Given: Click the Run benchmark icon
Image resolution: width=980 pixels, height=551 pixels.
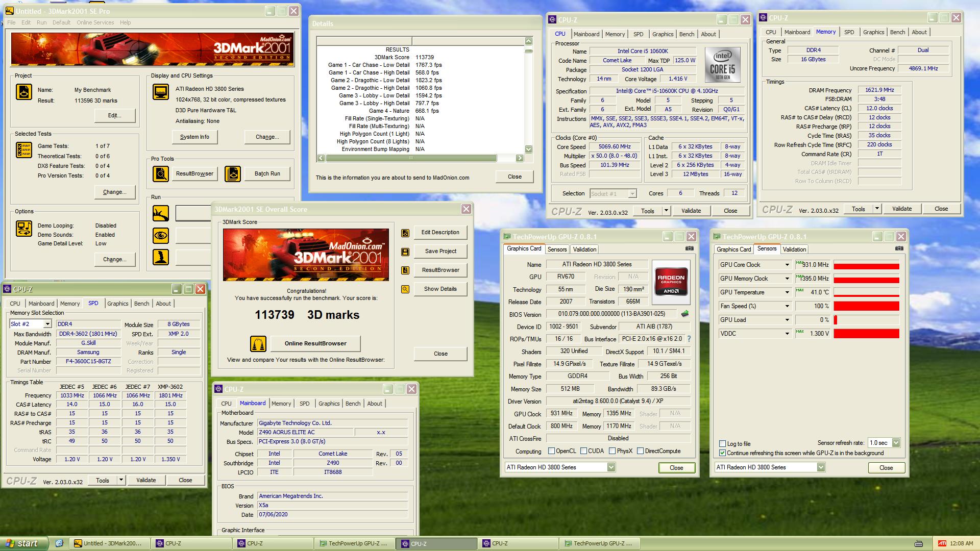Looking at the screenshot, I should (x=161, y=213).
